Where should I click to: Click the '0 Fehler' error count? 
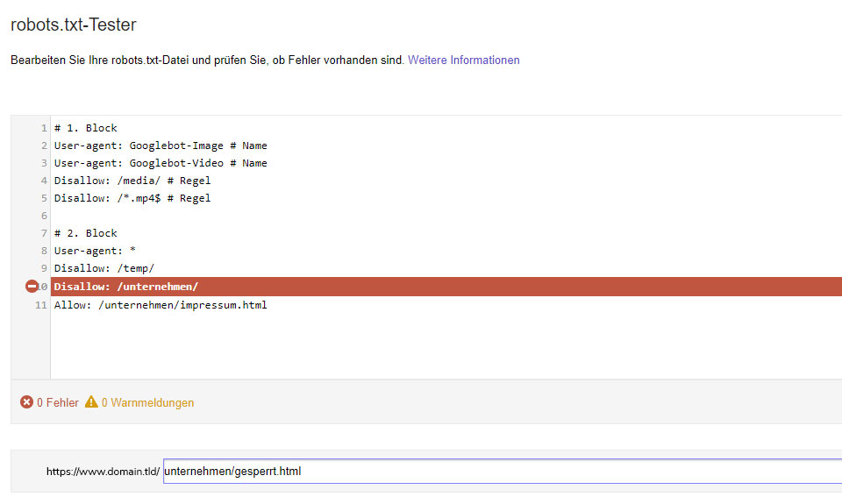point(58,402)
